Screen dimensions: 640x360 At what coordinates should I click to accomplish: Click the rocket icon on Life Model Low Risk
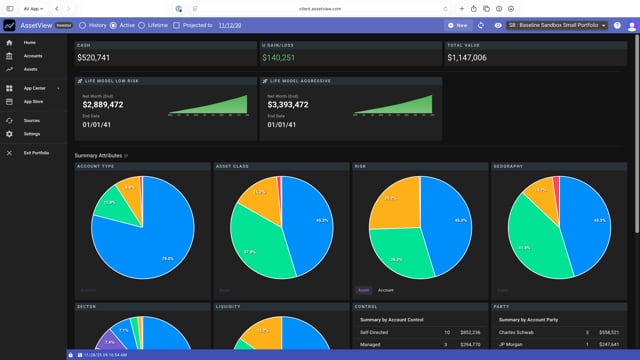80,81
